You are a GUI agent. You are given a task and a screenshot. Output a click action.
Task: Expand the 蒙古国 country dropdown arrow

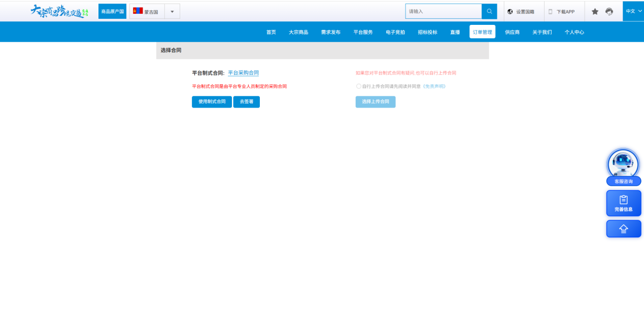tap(172, 12)
